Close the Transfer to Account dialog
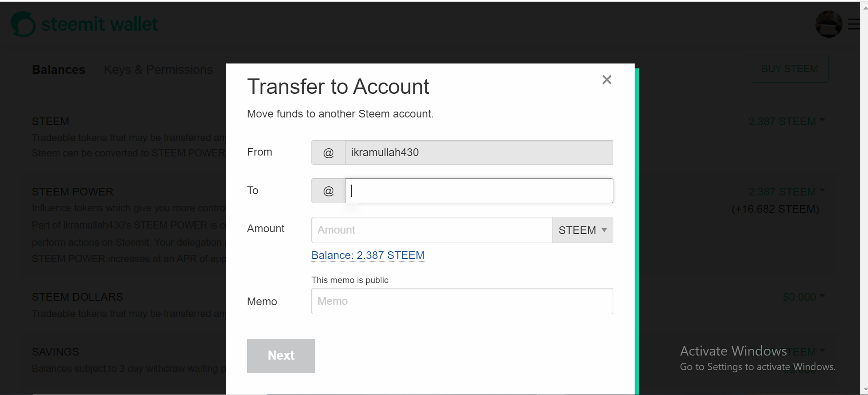This screenshot has height=395, width=868. click(x=607, y=80)
